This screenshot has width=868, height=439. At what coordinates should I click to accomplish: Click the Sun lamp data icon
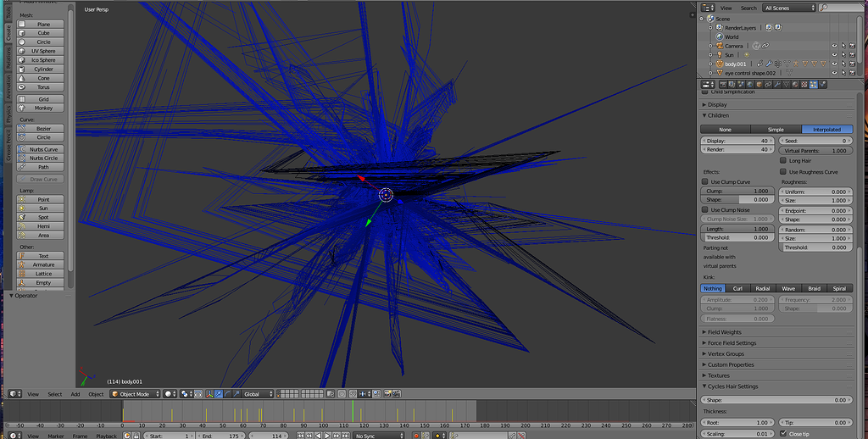coord(747,55)
